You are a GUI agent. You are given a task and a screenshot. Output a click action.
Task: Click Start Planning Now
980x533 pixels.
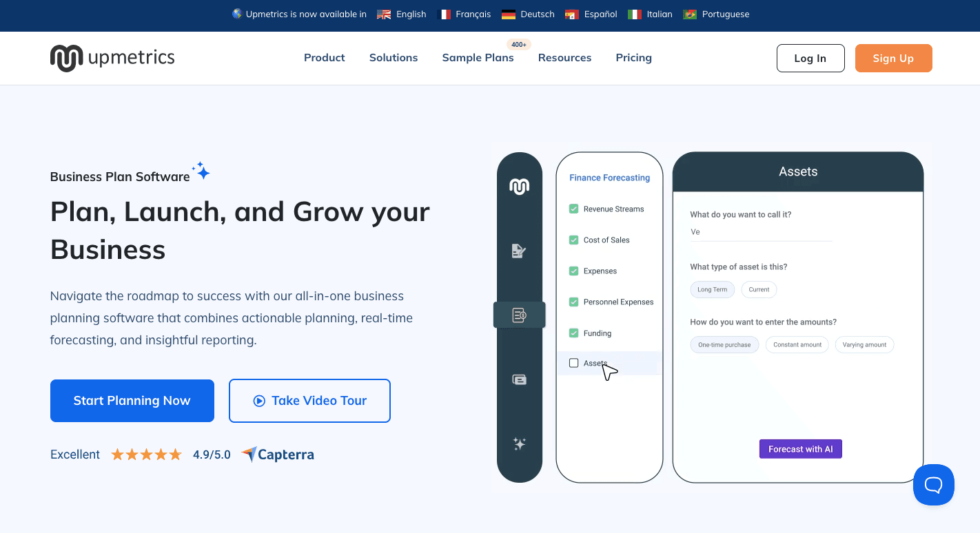[x=132, y=401]
